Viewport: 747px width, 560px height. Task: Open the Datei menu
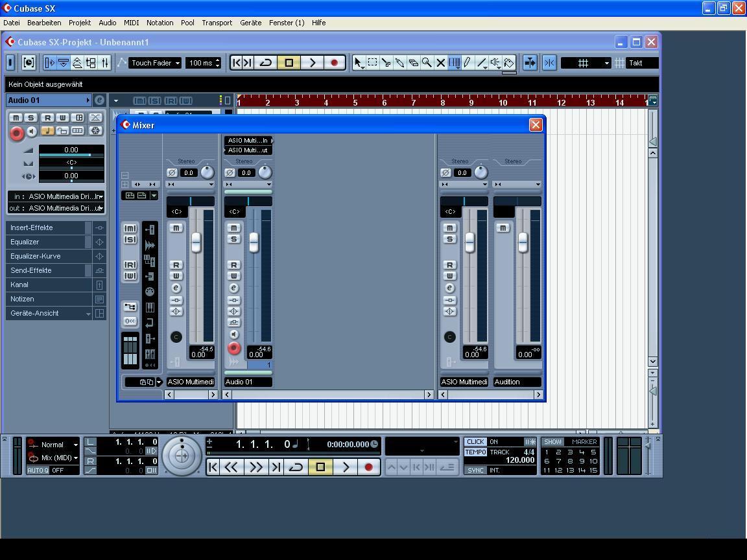click(x=12, y=23)
